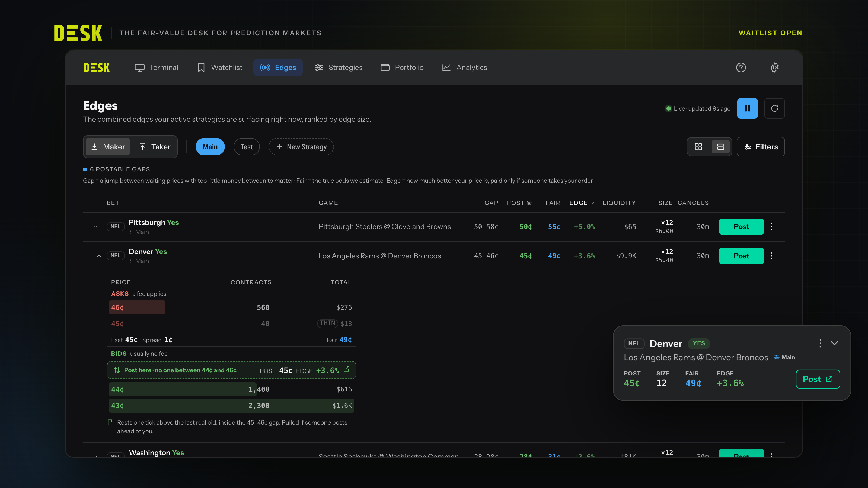Sort by the EDGE column header
Screen dimensions: 868x488
(x=582, y=203)
